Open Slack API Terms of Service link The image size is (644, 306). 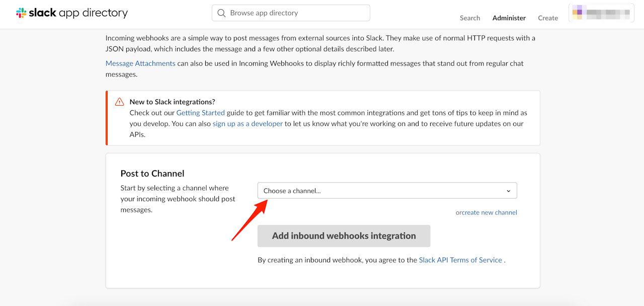pos(460,260)
